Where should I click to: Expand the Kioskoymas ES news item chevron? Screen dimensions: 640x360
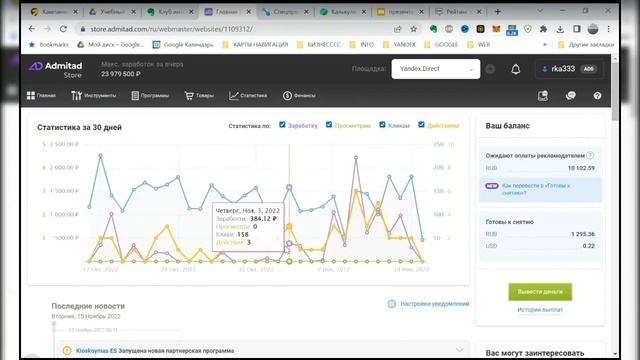[460, 350]
